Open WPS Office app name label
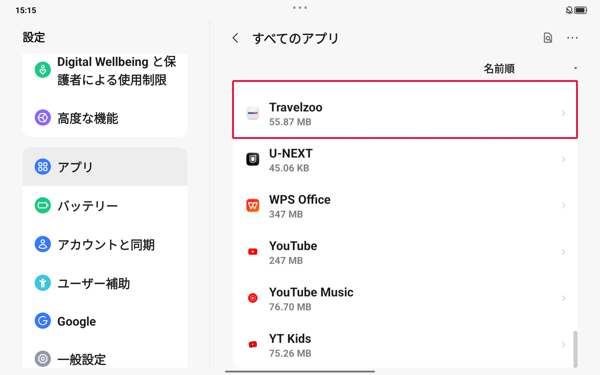Screen dimensions: 600x375 click(300, 200)
